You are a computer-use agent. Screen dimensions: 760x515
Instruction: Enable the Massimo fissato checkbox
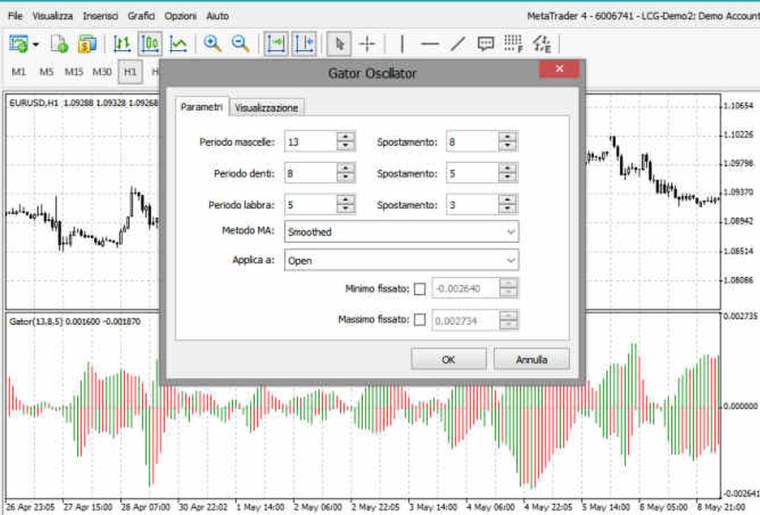click(x=419, y=320)
